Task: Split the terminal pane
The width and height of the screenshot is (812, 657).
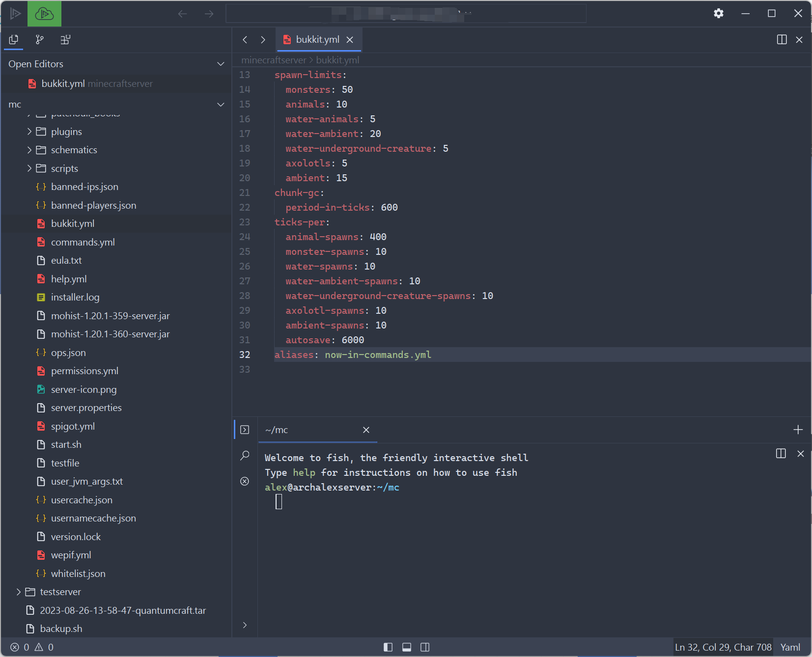Action: click(x=781, y=454)
